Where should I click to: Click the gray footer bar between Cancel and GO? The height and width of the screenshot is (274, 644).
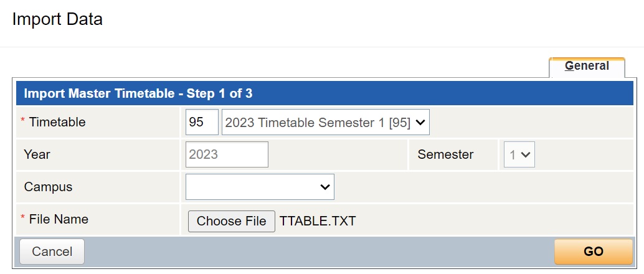pos(318,252)
